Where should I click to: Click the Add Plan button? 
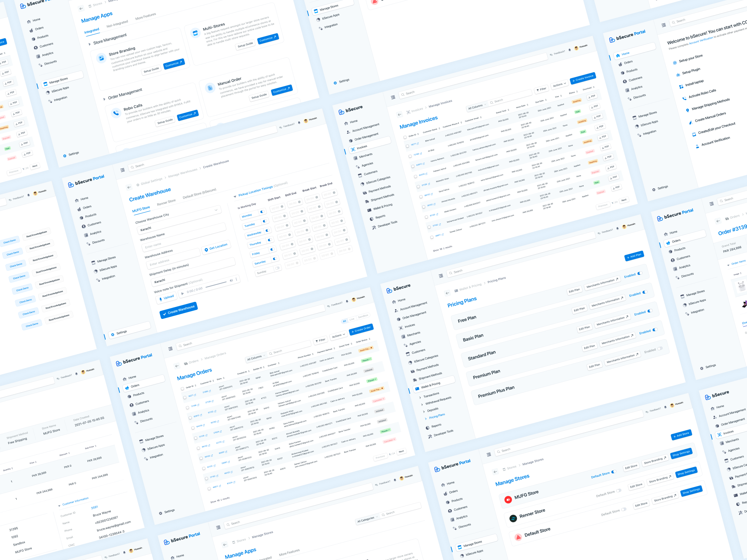coord(634,256)
